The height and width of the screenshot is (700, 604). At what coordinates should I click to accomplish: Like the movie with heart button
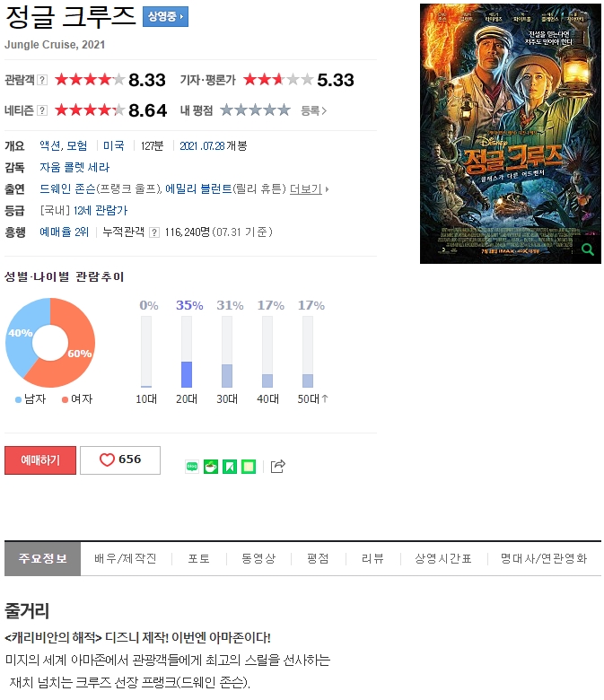[x=120, y=459]
